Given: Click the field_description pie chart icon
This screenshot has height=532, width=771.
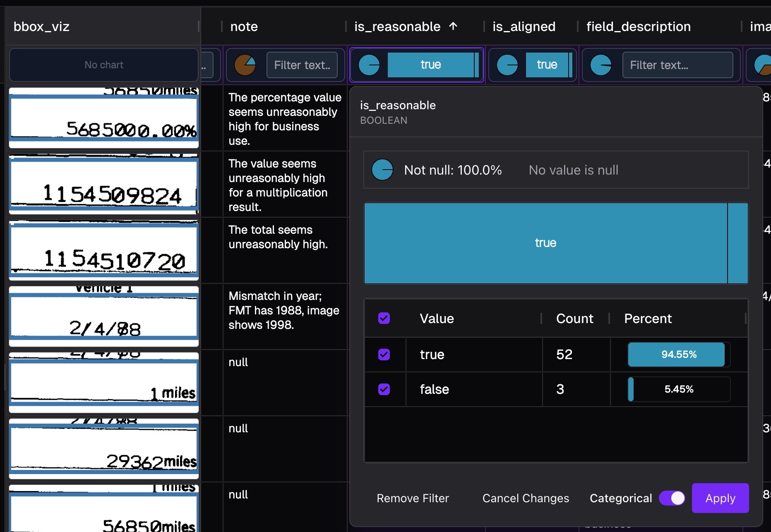Looking at the screenshot, I should (600, 65).
